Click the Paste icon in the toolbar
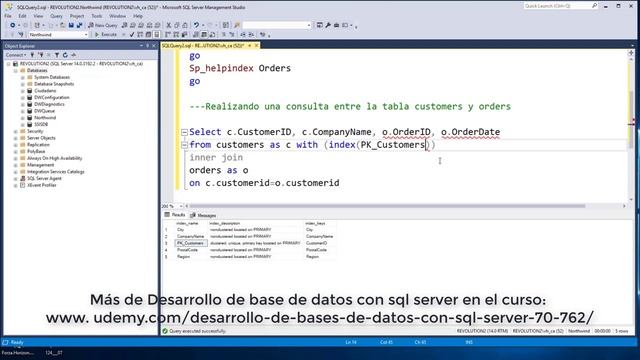Screen dimensions: 640x360 pos(184,25)
